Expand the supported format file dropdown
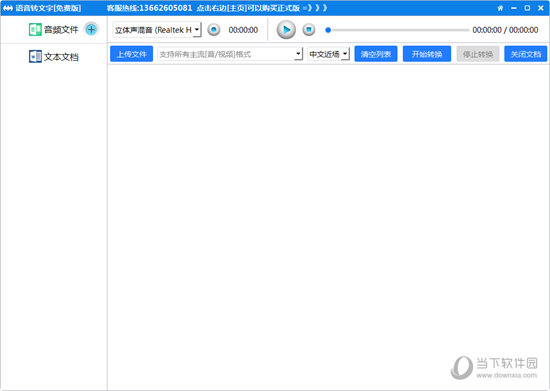The height and width of the screenshot is (391, 550). pos(230,54)
